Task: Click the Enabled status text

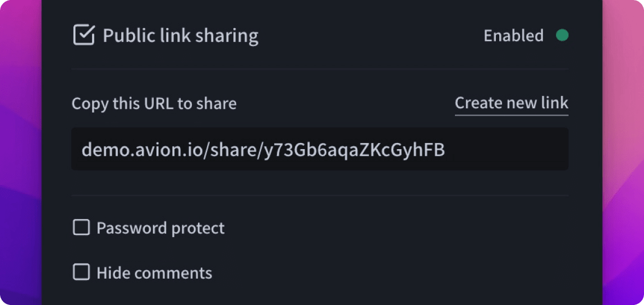Action: (513, 36)
